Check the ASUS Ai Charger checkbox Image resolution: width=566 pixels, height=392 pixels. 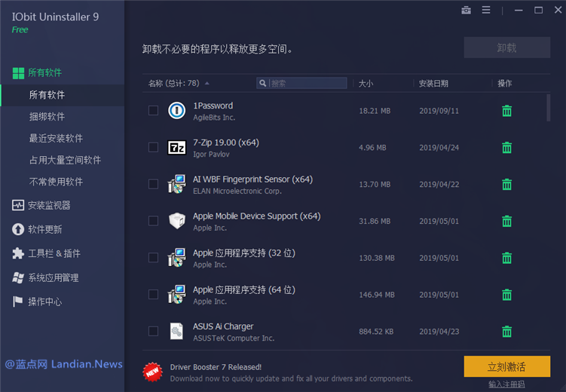154,331
